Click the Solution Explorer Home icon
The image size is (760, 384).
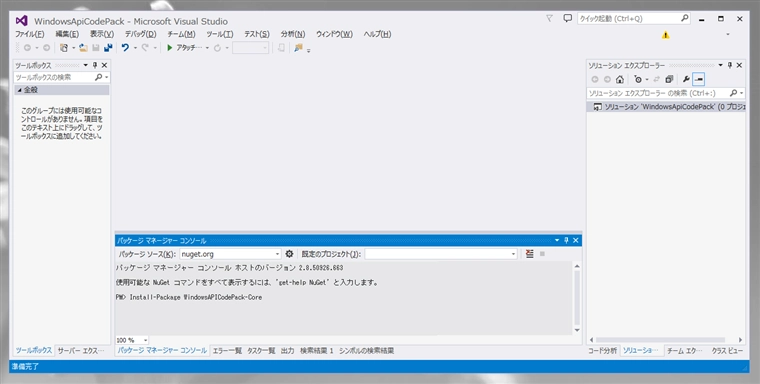(x=619, y=80)
